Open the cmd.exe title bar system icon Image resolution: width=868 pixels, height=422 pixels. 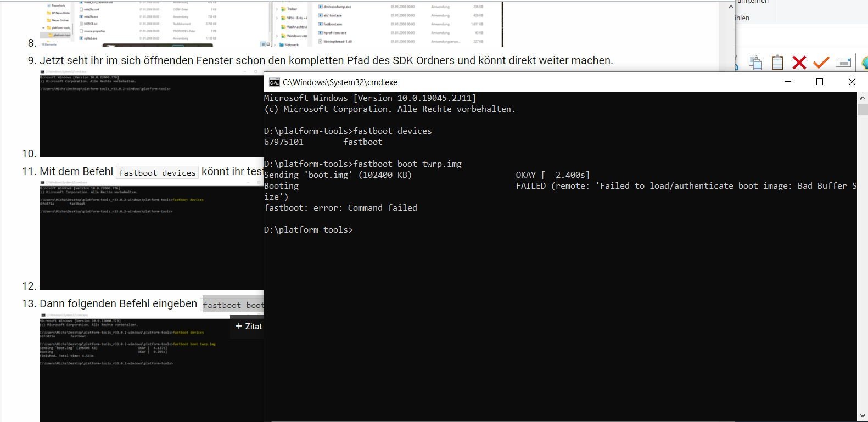[274, 82]
